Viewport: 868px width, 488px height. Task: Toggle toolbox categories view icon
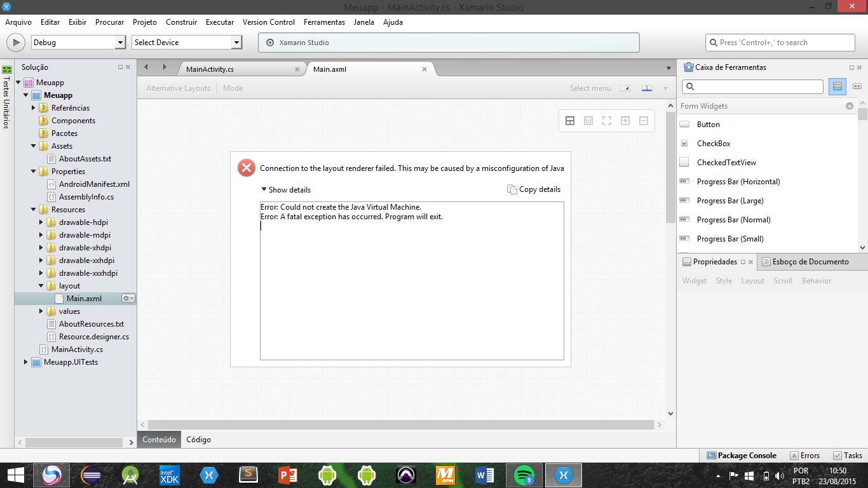tap(837, 86)
